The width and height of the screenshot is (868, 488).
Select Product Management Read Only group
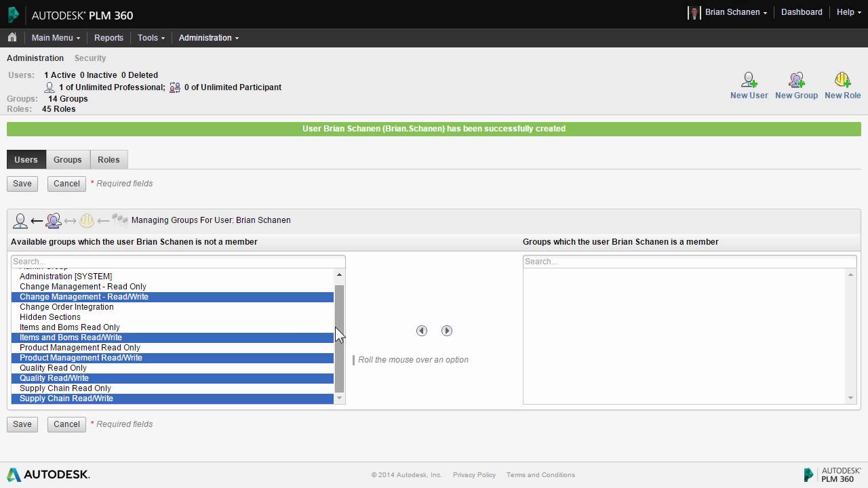coord(172,348)
